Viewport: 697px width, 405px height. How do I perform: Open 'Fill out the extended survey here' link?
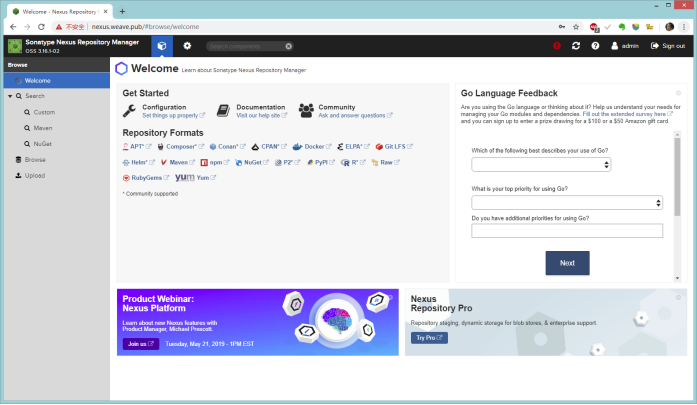click(627, 114)
